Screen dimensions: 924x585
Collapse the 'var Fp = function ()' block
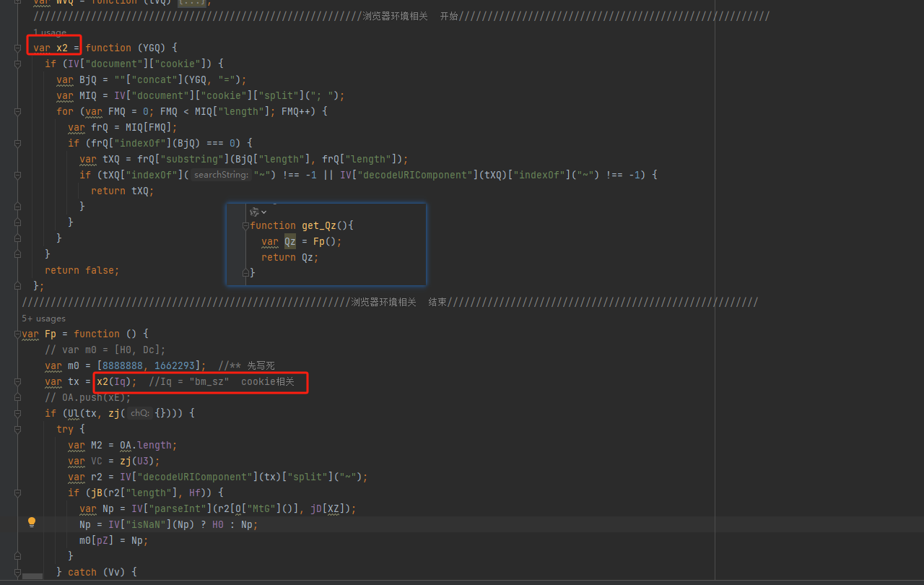(17, 334)
